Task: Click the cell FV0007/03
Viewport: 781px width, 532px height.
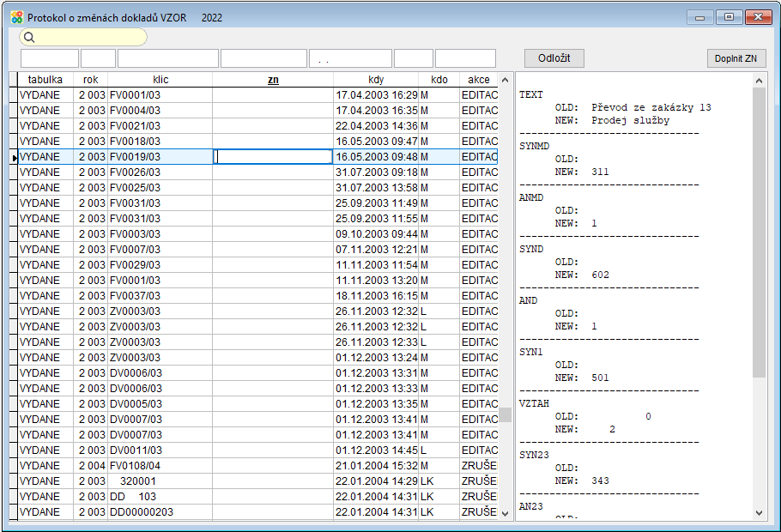Action: tap(160, 250)
